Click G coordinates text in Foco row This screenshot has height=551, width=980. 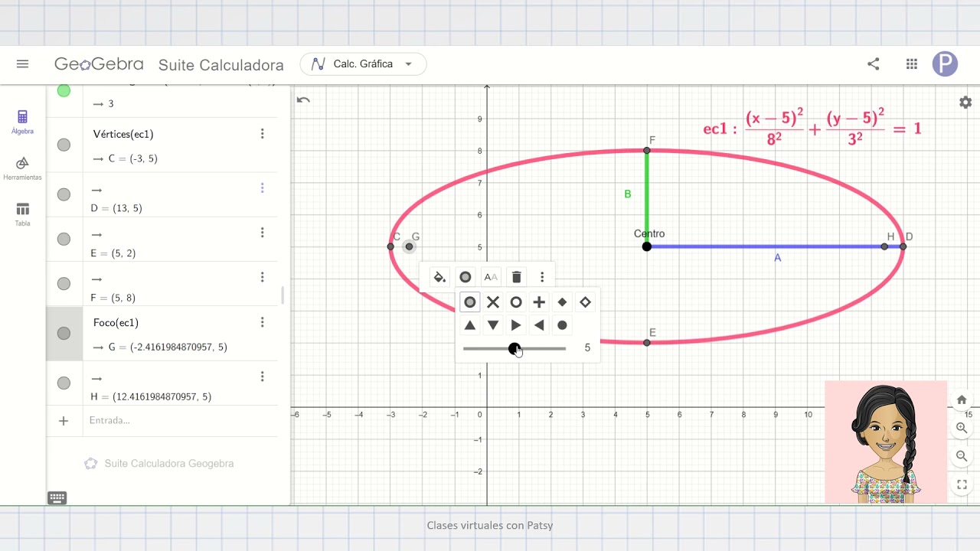tap(168, 347)
